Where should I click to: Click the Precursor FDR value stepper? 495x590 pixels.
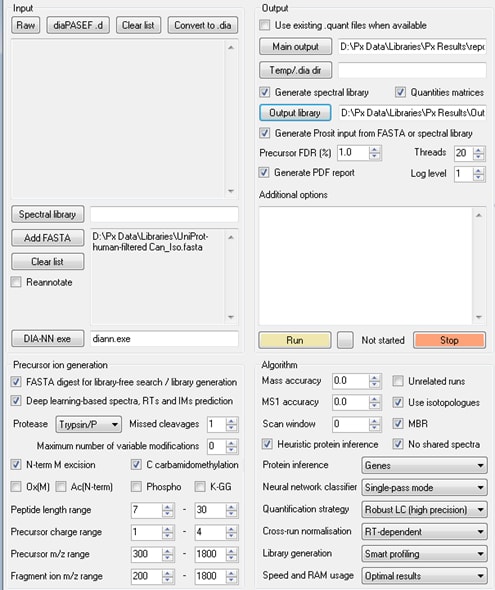pos(375,153)
